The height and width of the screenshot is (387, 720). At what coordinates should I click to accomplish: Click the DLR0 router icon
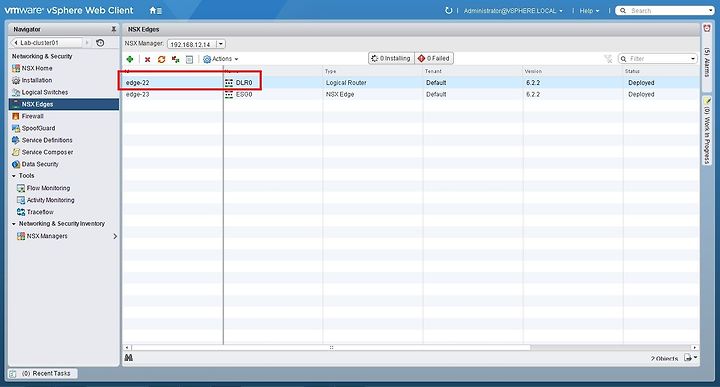[229, 83]
